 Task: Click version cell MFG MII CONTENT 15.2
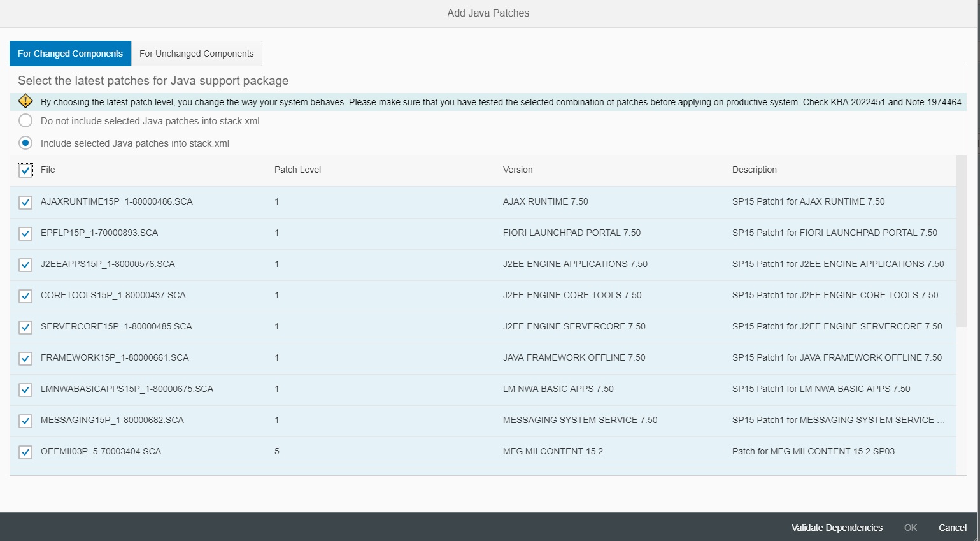[x=553, y=451]
